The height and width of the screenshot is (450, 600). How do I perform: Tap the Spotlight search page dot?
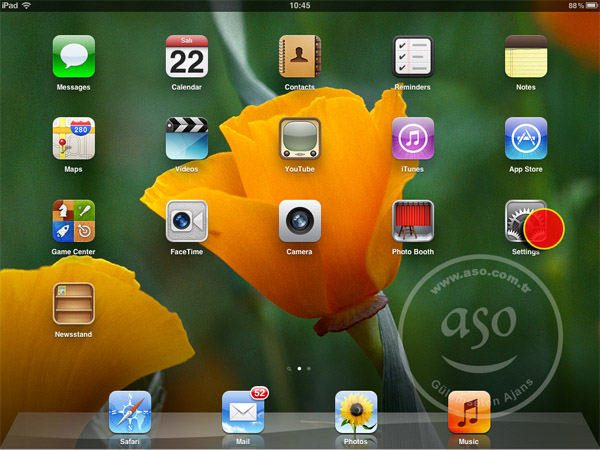pyautogui.click(x=289, y=369)
